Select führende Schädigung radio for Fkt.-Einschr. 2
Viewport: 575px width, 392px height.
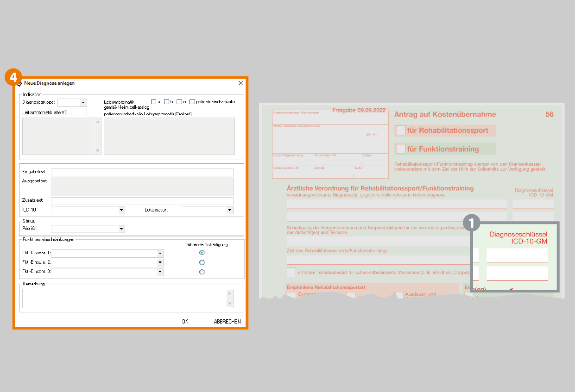(x=202, y=262)
